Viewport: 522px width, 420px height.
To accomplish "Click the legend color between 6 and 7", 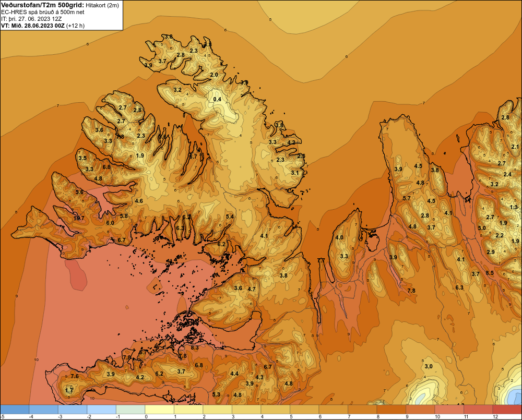I will (x=333, y=410).
